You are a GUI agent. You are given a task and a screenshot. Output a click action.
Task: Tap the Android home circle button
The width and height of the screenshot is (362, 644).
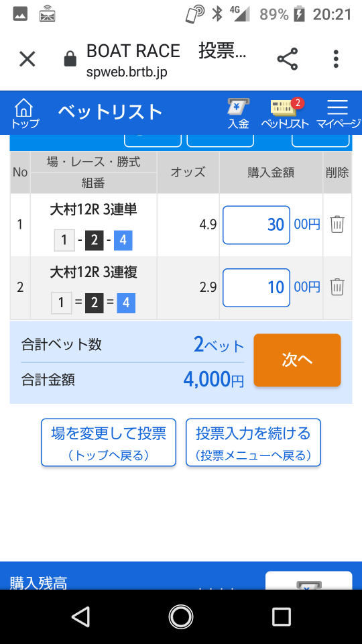[180, 617]
